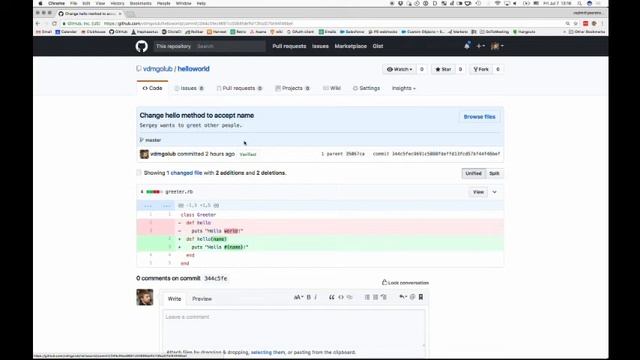Go to the GitHub home Octocat logo
The width and height of the screenshot is (640, 360).
[x=142, y=46]
